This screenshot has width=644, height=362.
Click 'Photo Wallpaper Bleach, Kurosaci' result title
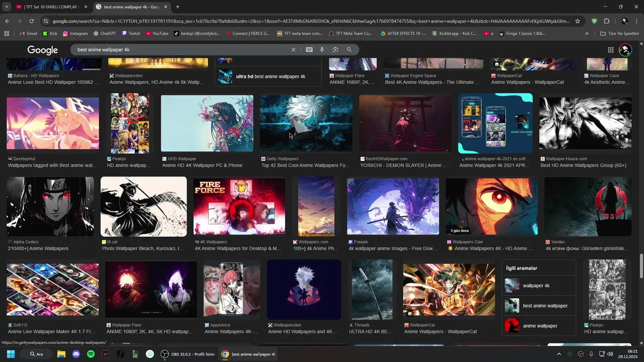point(143,248)
